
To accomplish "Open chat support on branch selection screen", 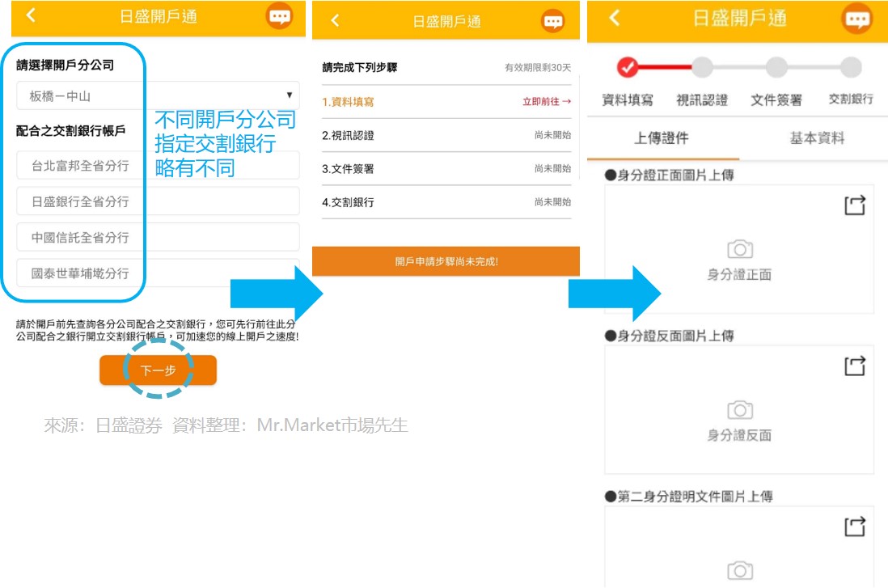I will (x=279, y=16).
